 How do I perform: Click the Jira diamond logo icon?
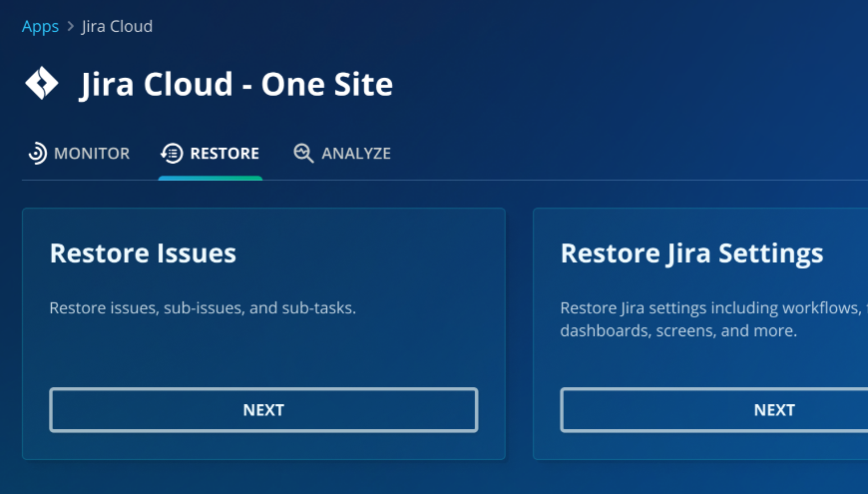(x=42, y=84)
